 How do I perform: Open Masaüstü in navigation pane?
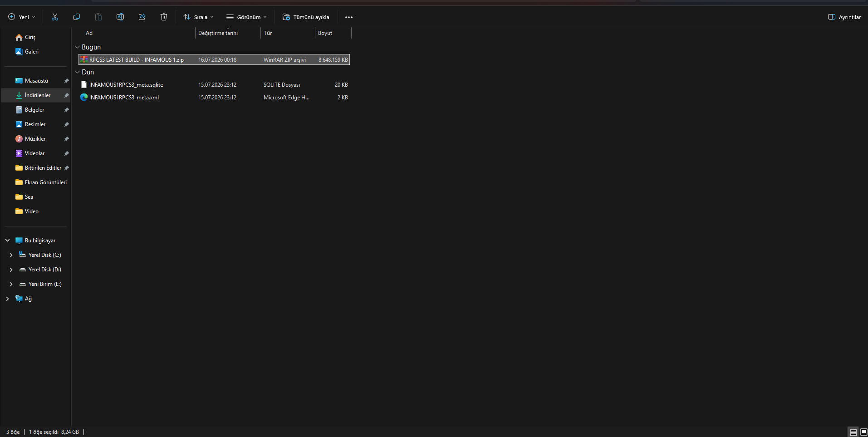(36, 81)
